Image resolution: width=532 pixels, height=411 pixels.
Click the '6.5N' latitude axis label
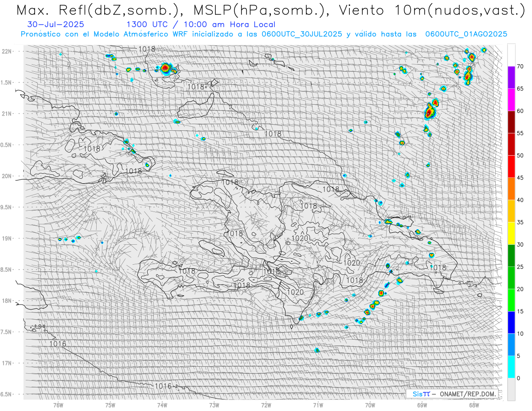click(x=7, y=394)
